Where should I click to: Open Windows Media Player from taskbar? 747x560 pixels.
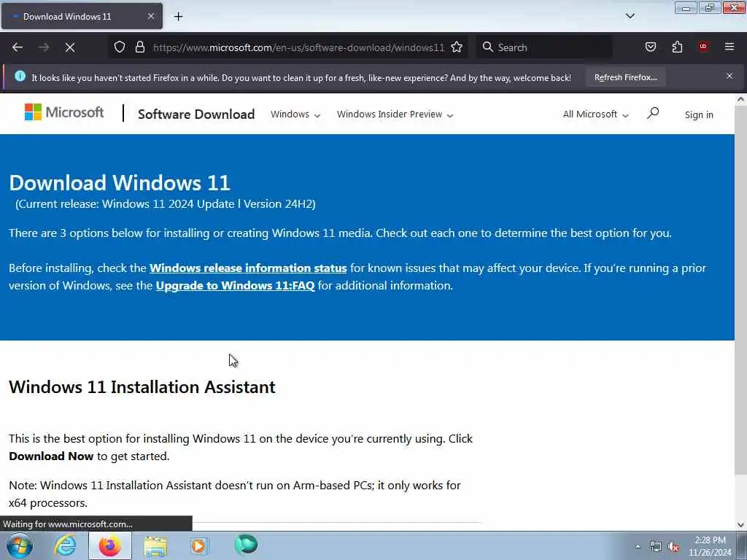[x=199, y=545]
